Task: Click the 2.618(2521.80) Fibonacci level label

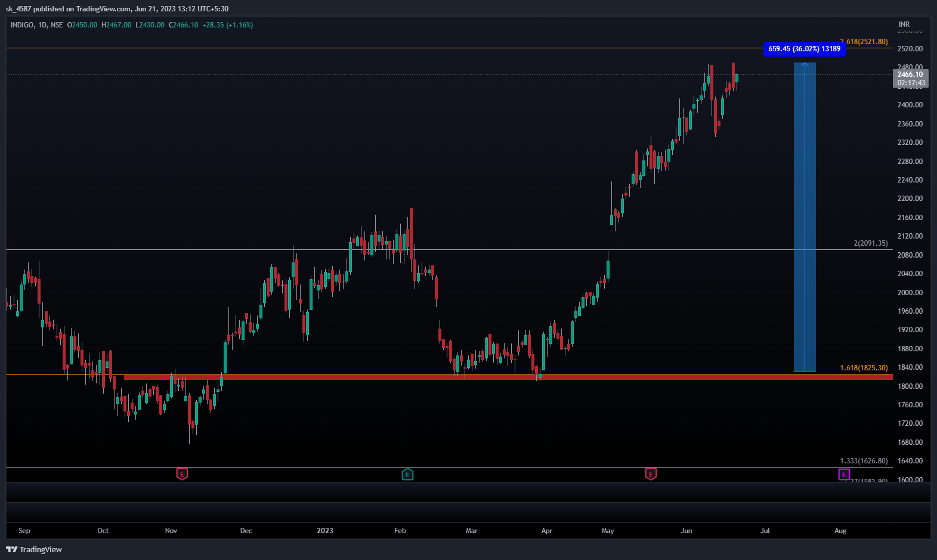Action: click(864, 42)
